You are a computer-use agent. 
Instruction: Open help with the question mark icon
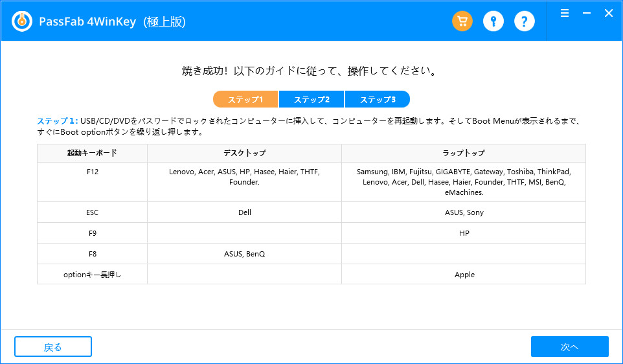[525, 21]
